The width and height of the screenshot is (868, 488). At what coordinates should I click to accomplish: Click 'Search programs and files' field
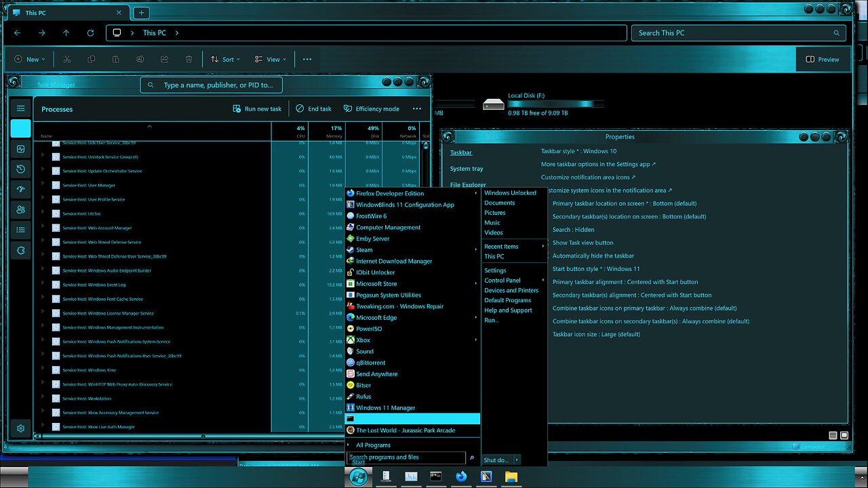(406, 457)
